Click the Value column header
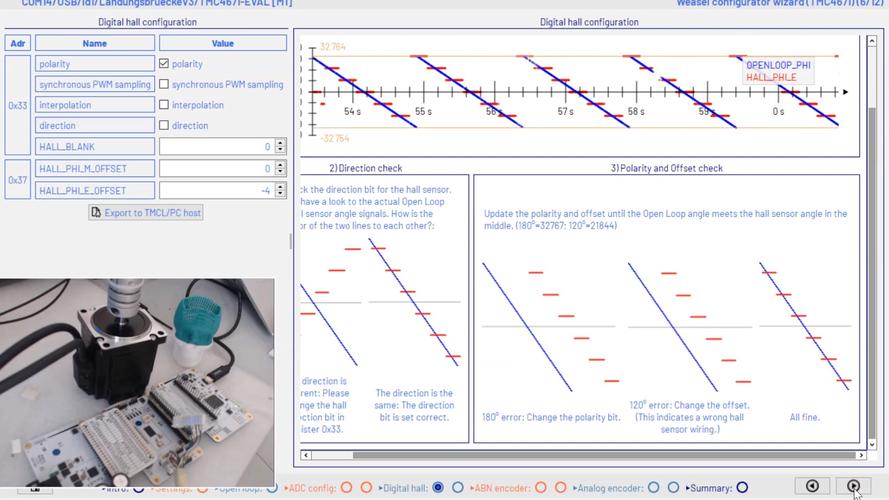Viewport: 889px width, 500px height. 223,43
